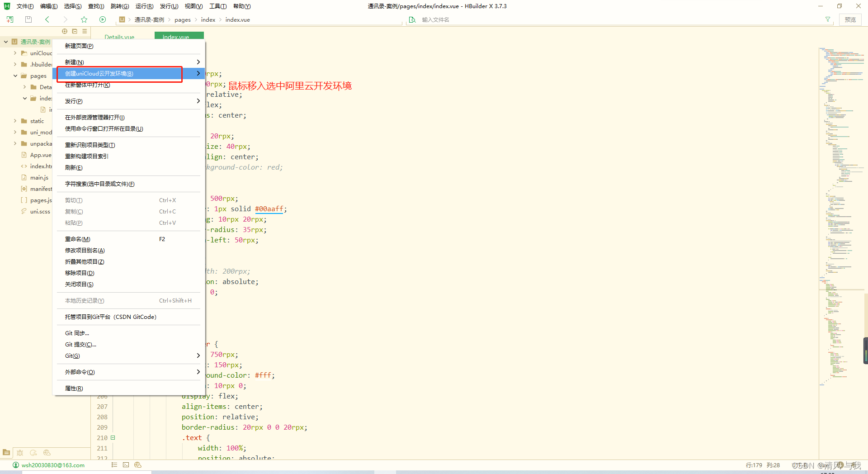The height and width of the screenshot is (474, 868).
Task: Click the locate current file target icon
Action: coord(65,31)
